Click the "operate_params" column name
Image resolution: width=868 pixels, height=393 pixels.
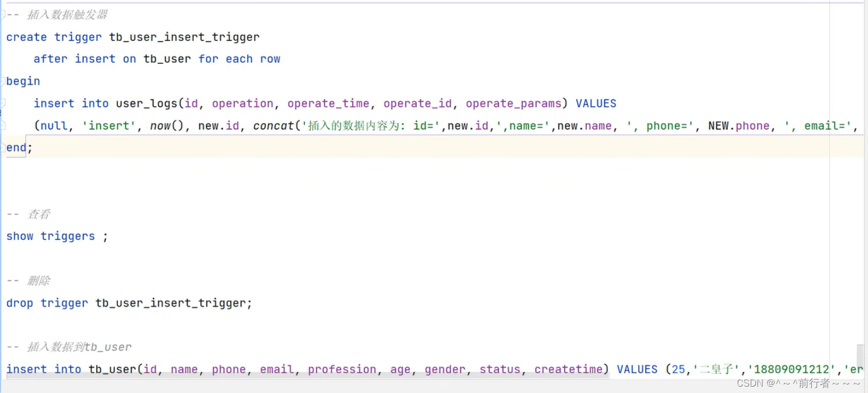pos(513,104)
